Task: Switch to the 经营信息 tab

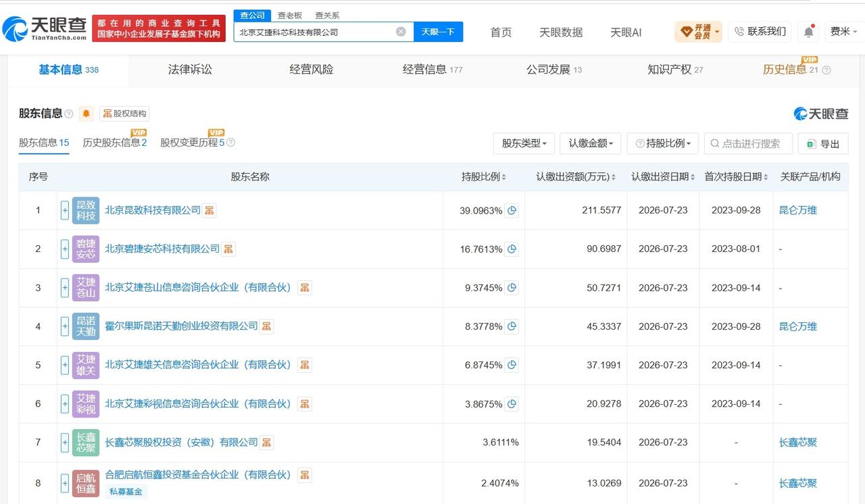Action: click(432, 70)
